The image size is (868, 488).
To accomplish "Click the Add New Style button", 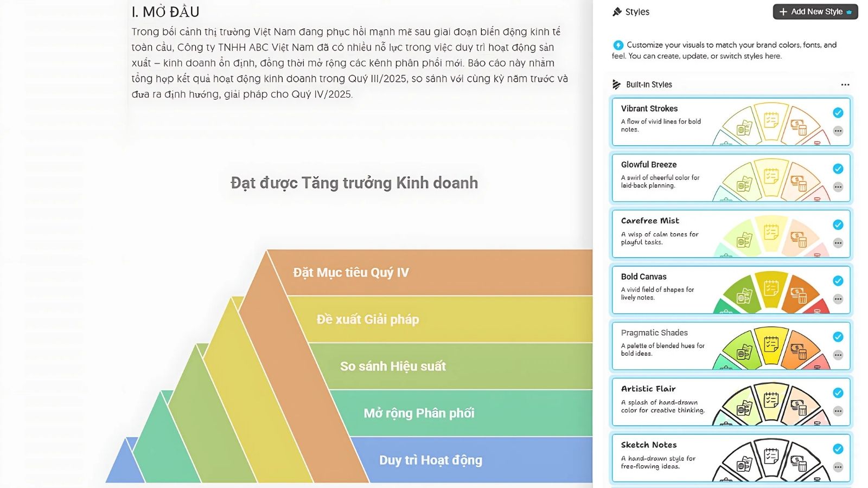I will [x=815, y=12].
